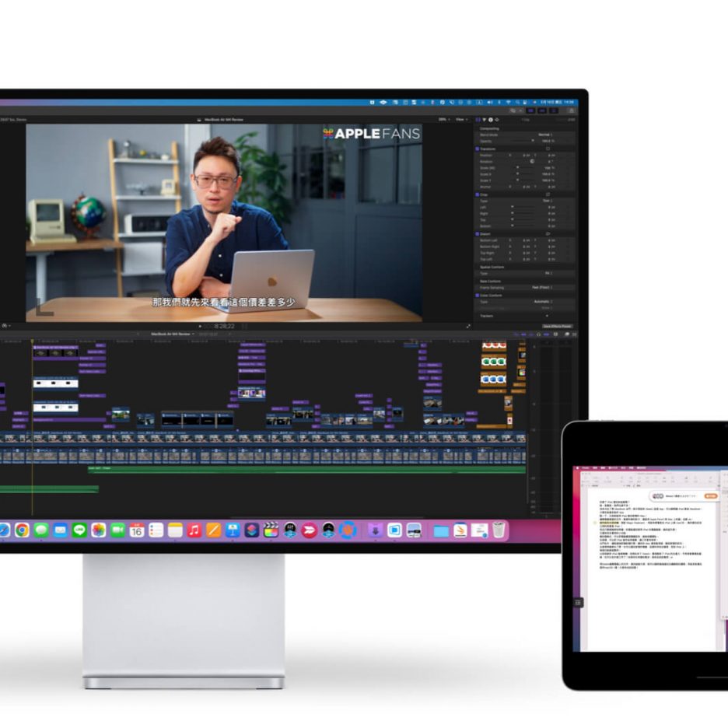Open the Calendar app showing 16

(x=137, y=530)
